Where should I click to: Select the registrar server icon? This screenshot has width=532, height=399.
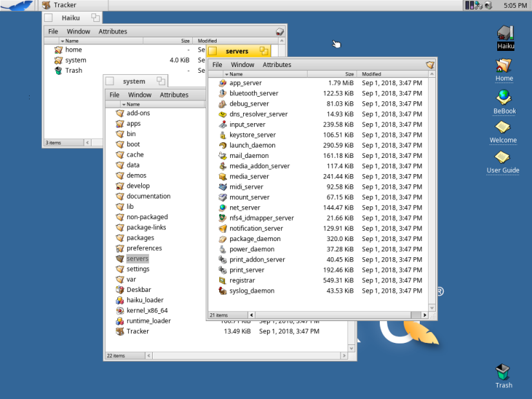tap(222, 280)
